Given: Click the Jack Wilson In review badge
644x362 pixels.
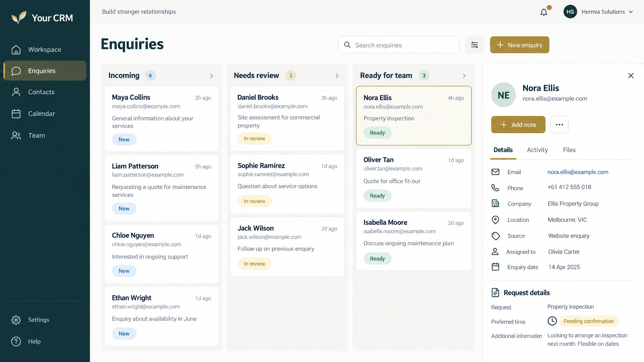Looking at the screenshot, I should click(254, 264).
